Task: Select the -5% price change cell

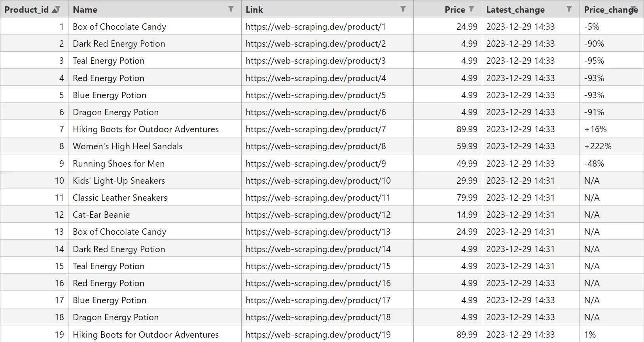Action: tap(612, 27)
